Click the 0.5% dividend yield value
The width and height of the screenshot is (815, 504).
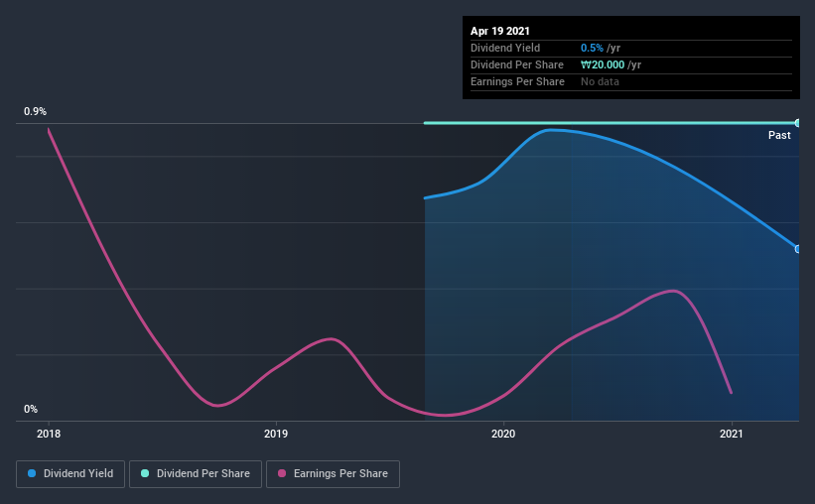click(592, 48)
